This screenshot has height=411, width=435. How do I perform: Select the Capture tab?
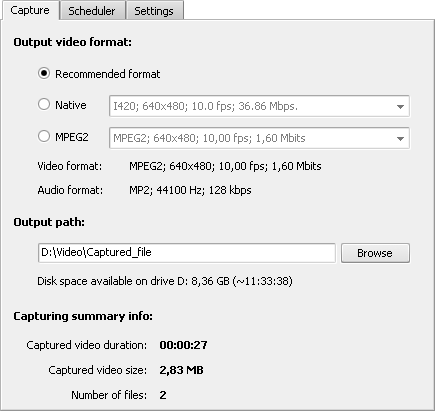[x=30, y=10]
